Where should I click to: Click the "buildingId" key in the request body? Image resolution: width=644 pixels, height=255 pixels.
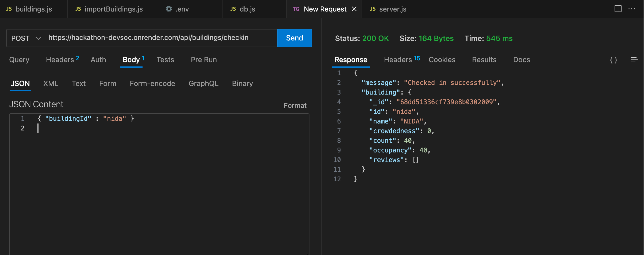coord(68,119)
